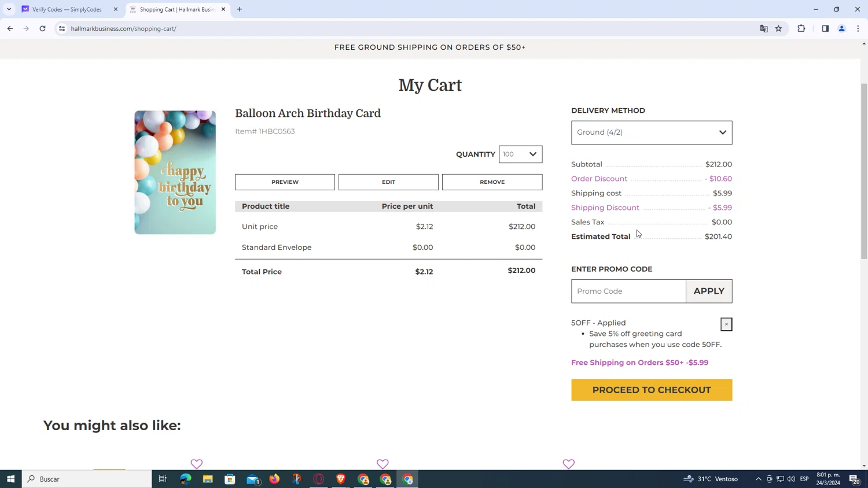The width and height of the screenshot is (868, 488).
Task: Open the Quantity dropdown showing 100
Action: (520, 154)
